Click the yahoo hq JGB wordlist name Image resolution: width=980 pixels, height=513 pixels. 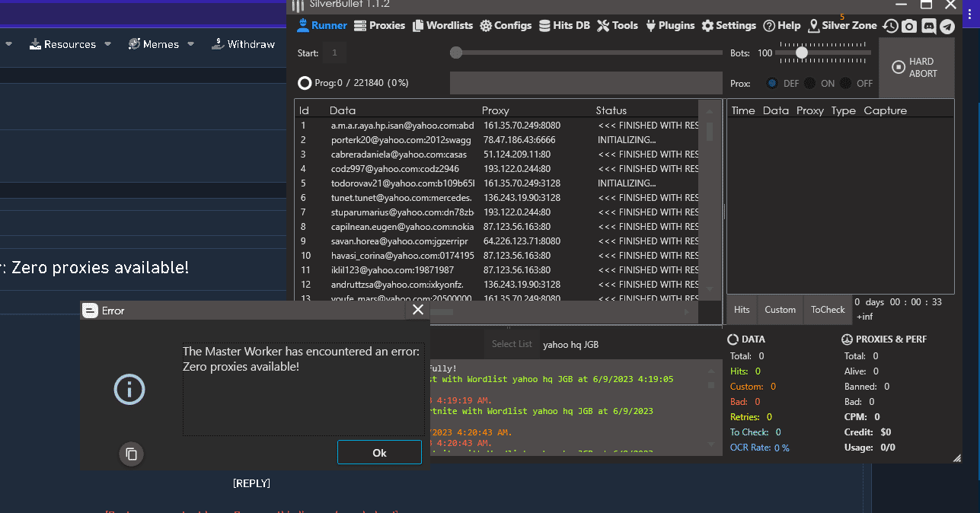pos(570,345)
